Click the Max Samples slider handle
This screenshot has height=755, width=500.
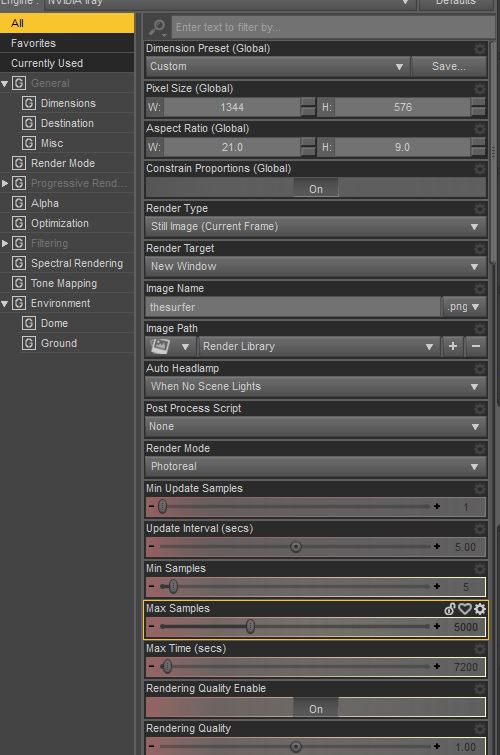250,626
